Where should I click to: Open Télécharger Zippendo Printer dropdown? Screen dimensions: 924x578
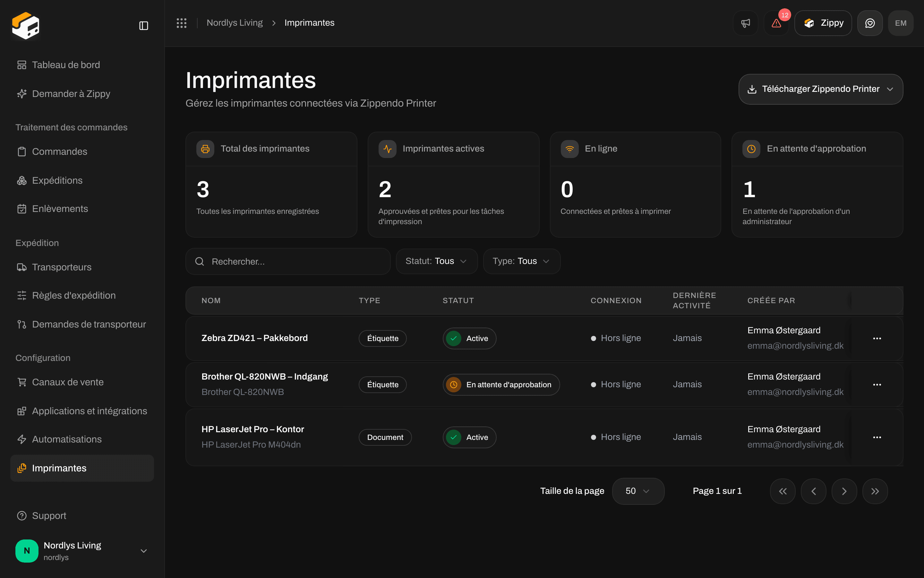pos(820,89)
